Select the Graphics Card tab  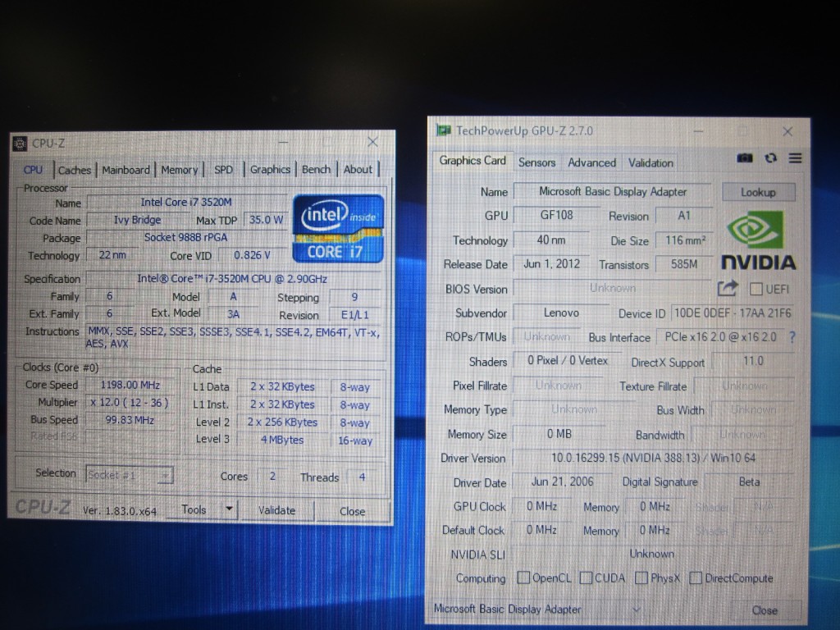click(x=472, y=160)
